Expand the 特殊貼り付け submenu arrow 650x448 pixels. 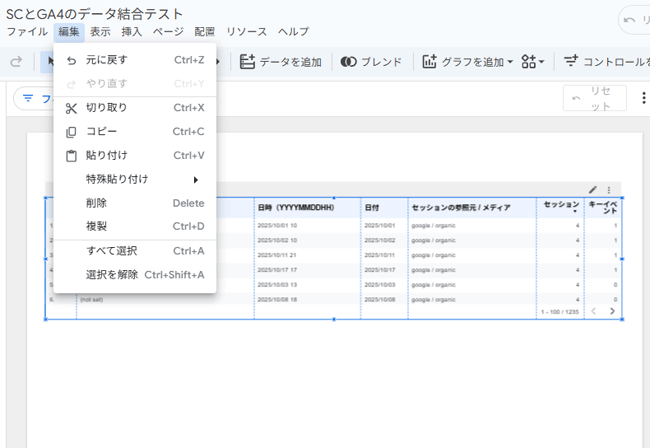point(196,179)
